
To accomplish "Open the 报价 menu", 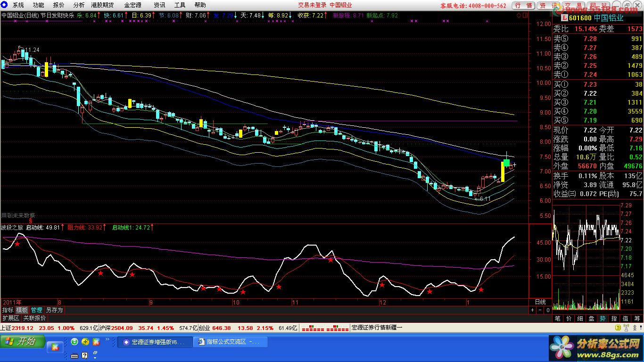I will pos(59,5).
